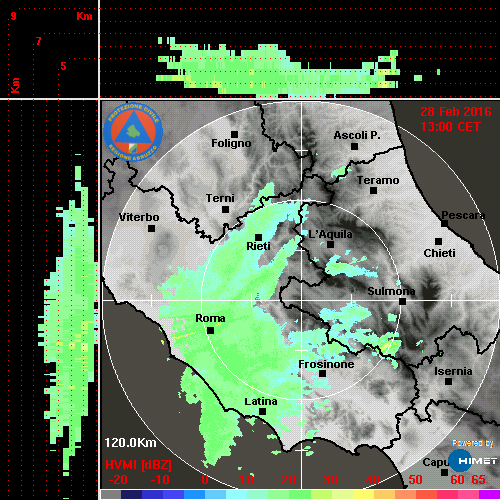Click the time text 13:00 CET
The image size is (500, 500).
[x=450, y=127]
